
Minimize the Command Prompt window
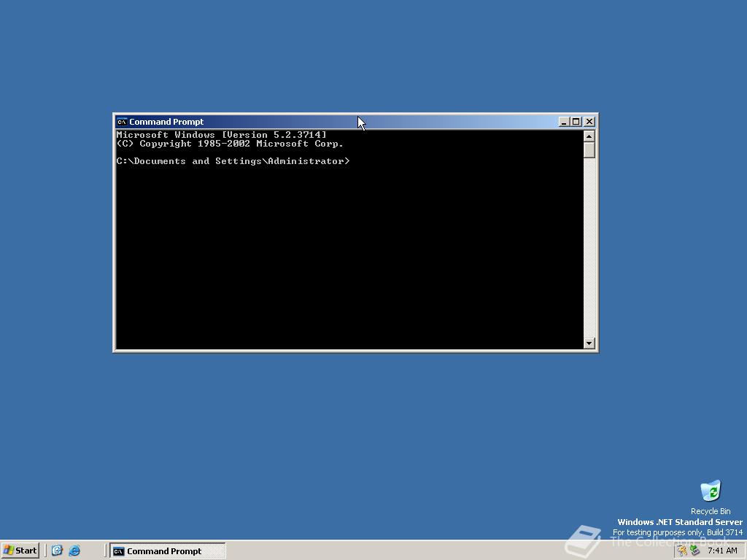pos(564,122)
